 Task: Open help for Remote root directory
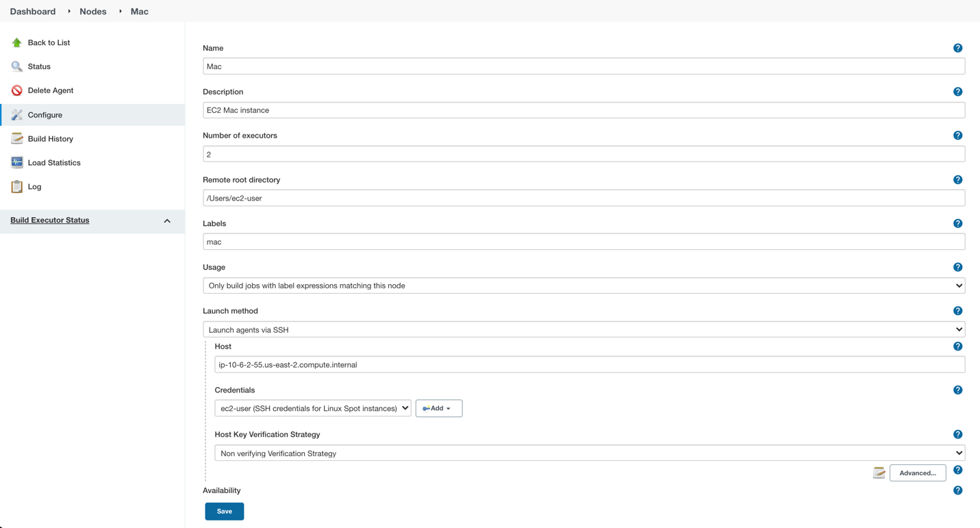coord(957,180)
